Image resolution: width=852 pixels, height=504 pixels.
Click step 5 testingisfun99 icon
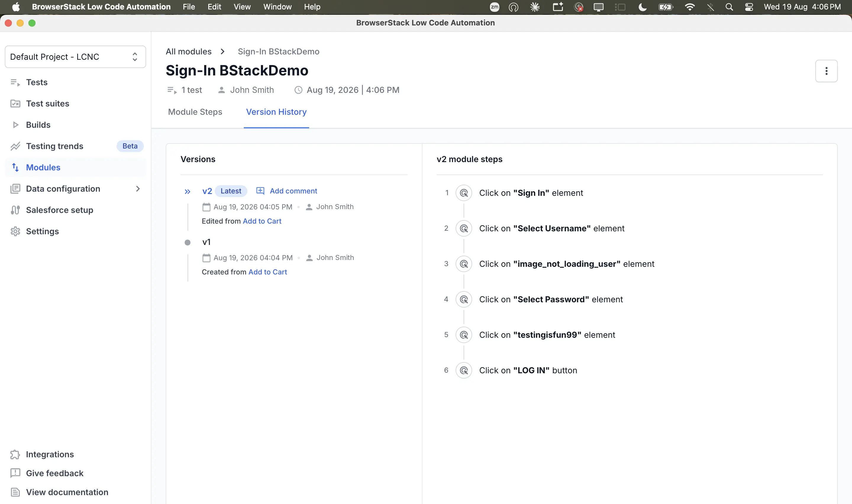(464, 335)
